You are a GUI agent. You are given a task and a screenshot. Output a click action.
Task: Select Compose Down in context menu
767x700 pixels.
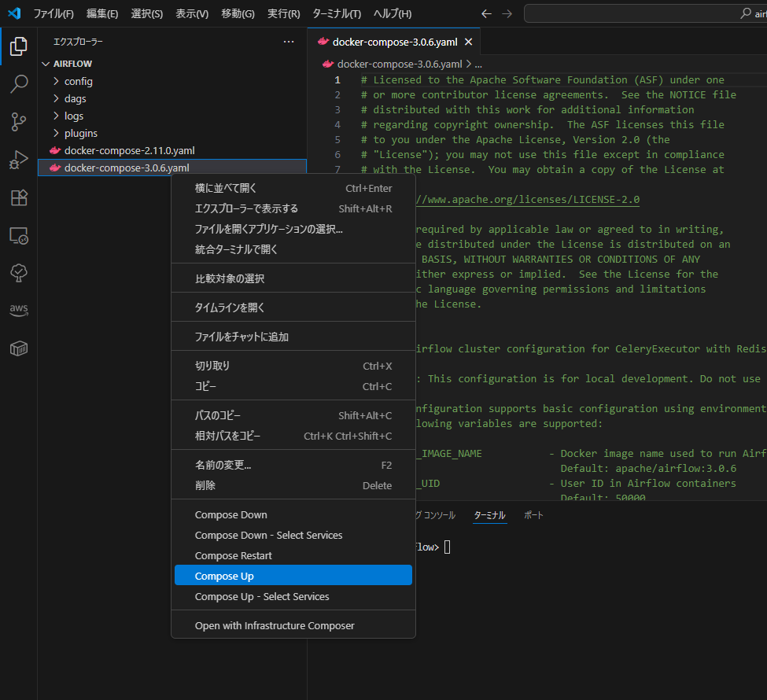[x=293, y=515]
